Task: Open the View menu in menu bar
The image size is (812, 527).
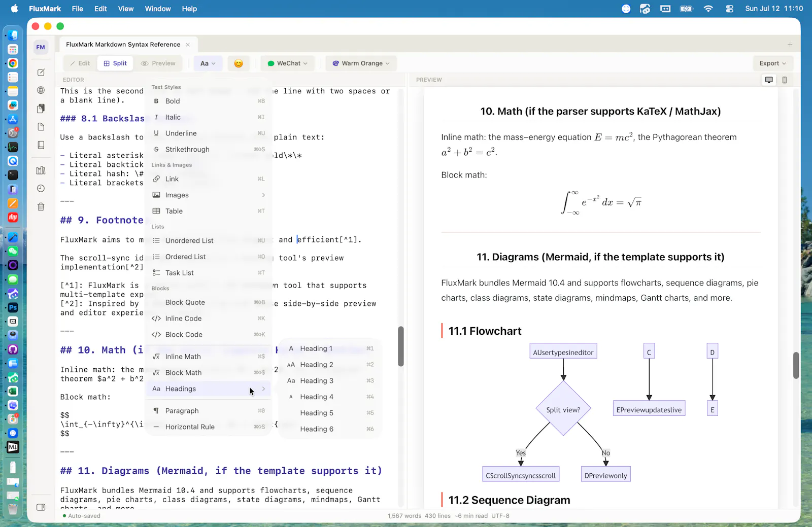Action: (126, 9)
